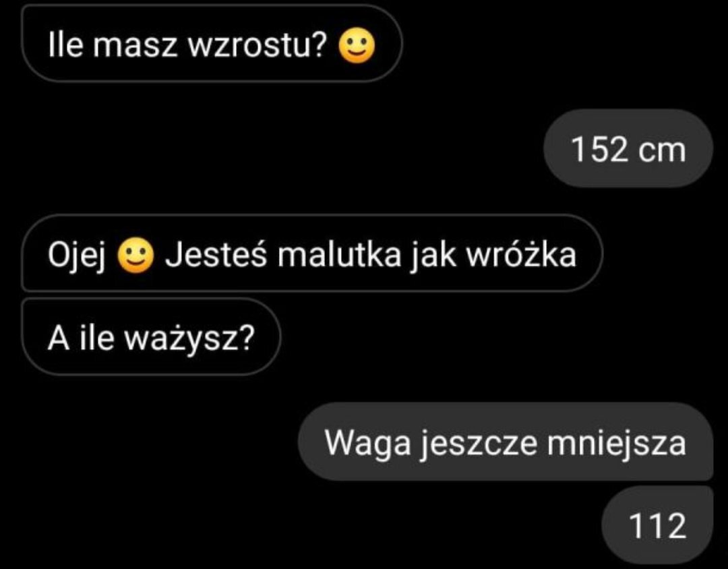728x569 pixels.
Task: Click the word 'wzrostu?' in the first message
Action: [257, 46]
